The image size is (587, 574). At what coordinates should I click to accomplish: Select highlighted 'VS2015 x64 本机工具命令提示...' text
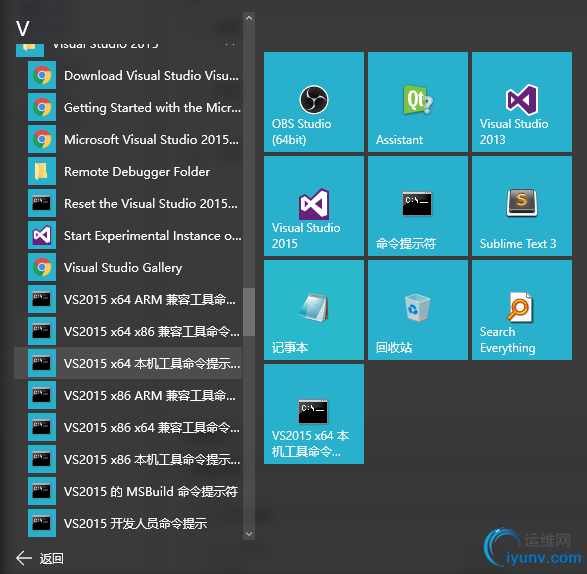tap(152, 364)
